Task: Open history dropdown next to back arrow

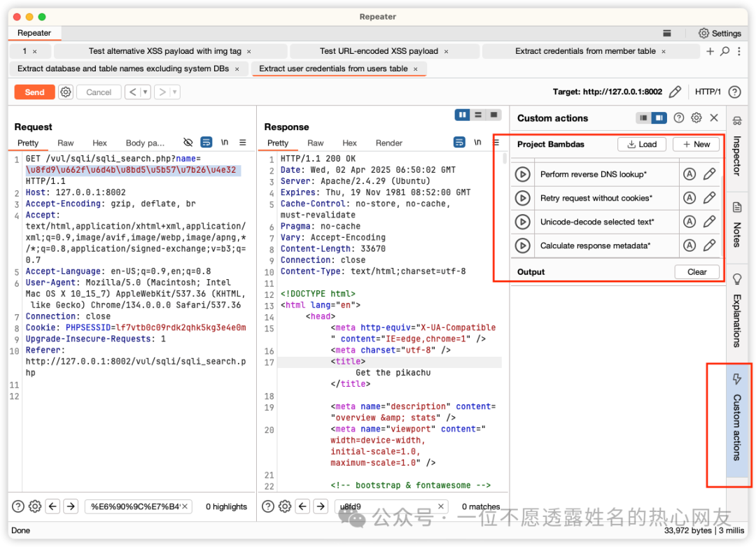Action: 146,92
